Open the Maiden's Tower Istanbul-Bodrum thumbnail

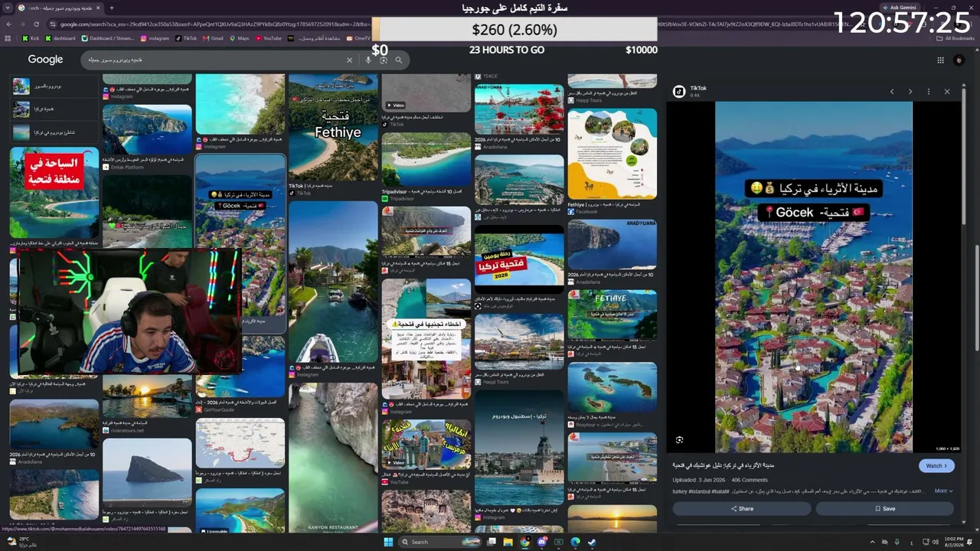coord(519,448)
